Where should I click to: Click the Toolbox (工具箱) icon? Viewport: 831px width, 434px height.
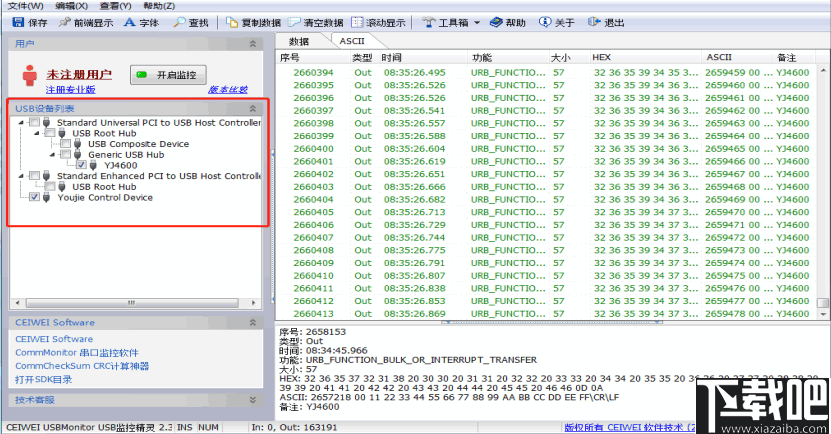(428, 22)
